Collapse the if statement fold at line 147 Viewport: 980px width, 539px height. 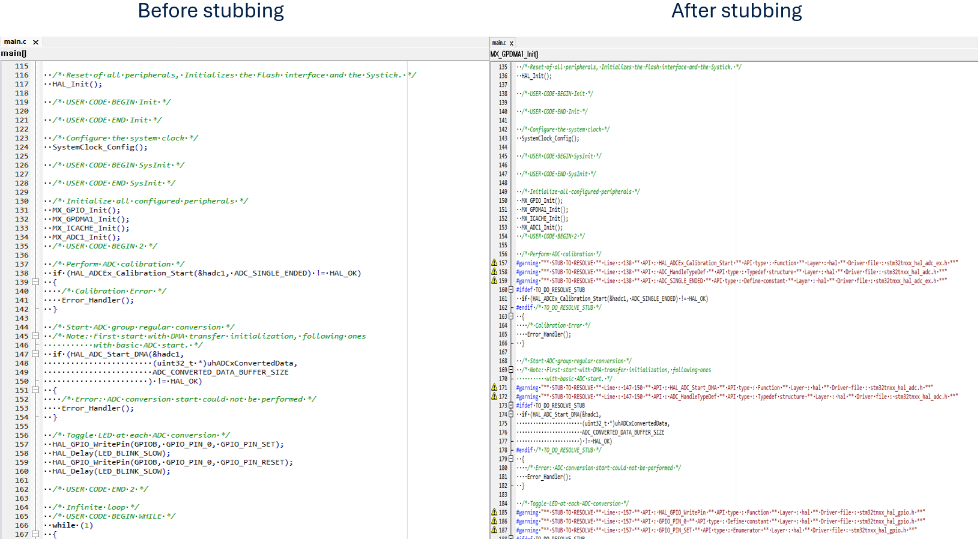35,354
